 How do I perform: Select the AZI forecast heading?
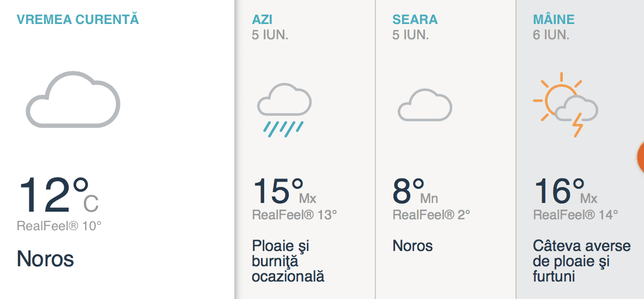pos(262,19)
